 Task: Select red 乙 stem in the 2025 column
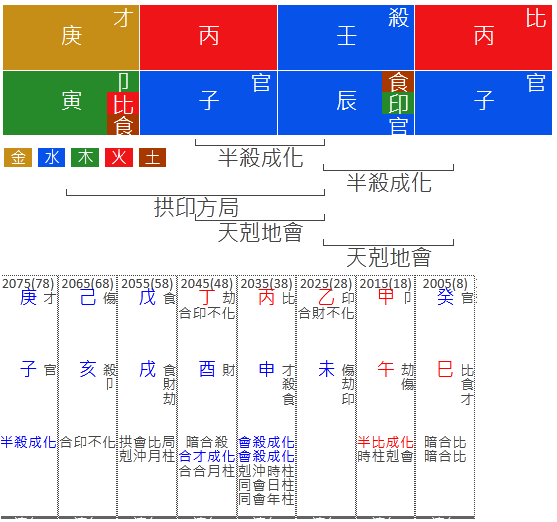point(326,297)
